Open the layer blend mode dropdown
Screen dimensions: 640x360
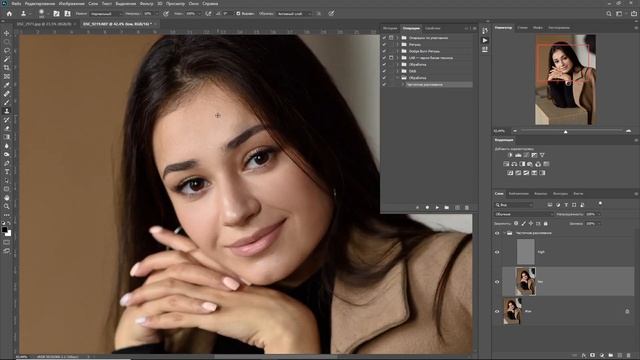coord(524,214)
